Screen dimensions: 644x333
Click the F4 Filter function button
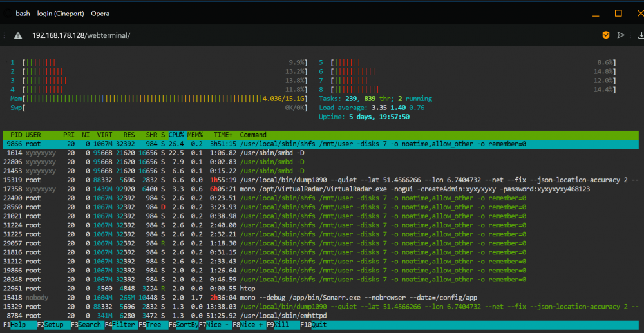pyautogui.click(x=121, y=325)
